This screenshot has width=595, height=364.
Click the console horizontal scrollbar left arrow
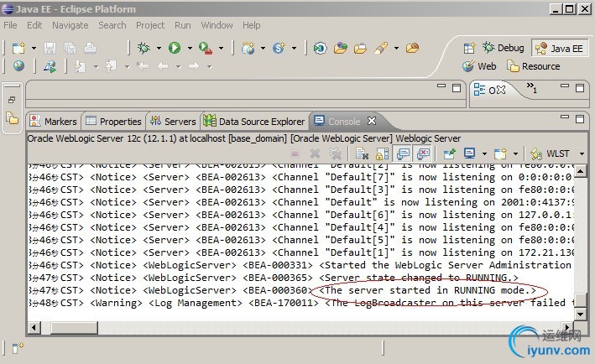[34, 328]
